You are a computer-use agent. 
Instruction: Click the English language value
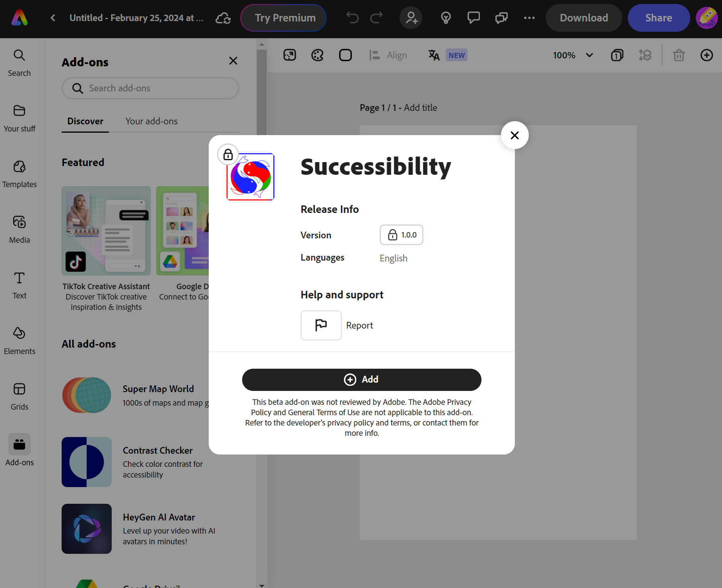point(394,258)
